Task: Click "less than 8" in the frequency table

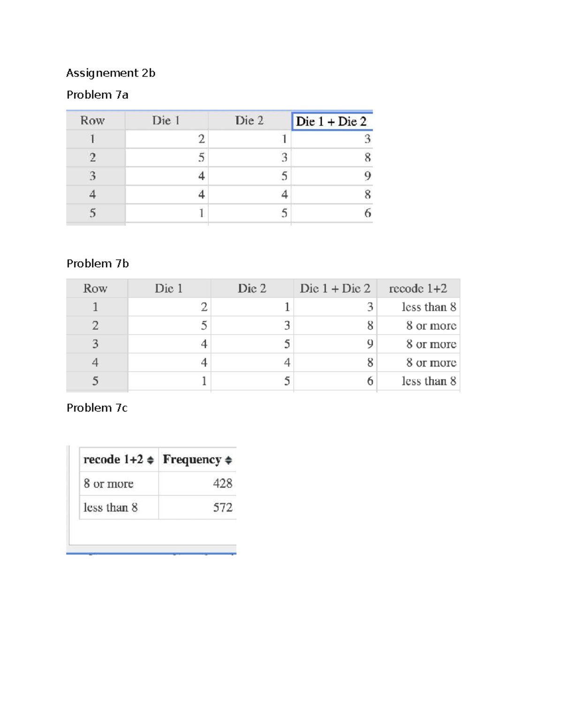Action: tap(110, 507)
